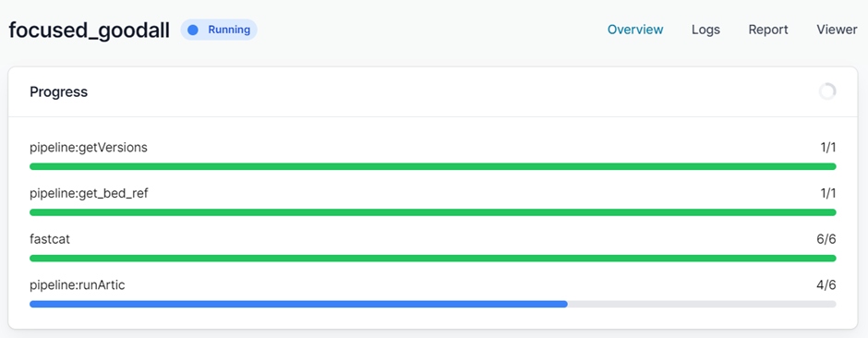The height and width of the screenshot is (338, 868).
Task: Click the Running status badge
Action: [x=219, y=30]
